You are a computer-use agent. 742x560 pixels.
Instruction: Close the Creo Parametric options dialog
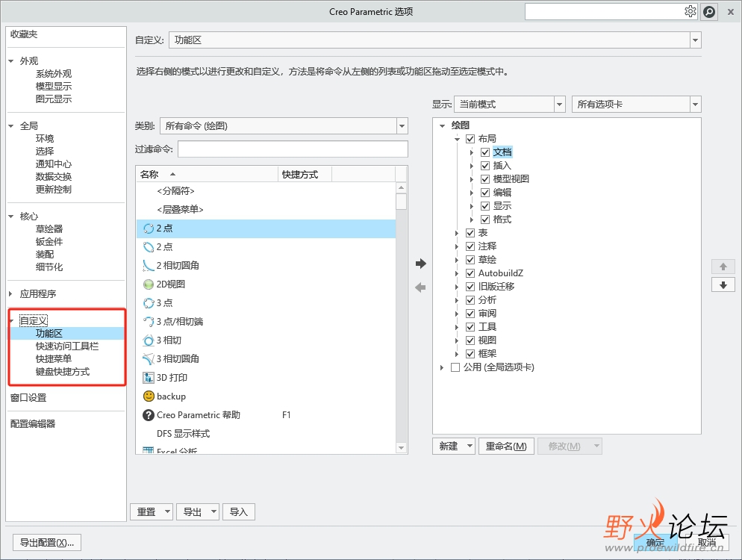731,12
